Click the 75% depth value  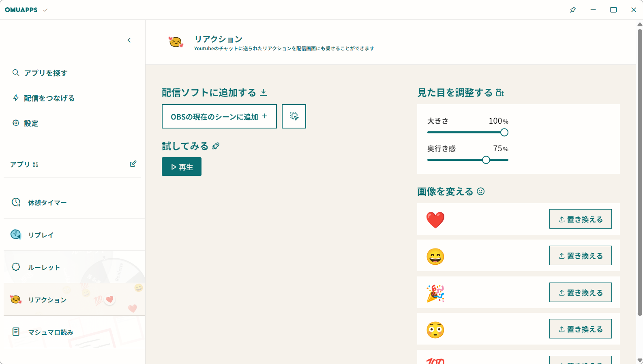(501, 148)
